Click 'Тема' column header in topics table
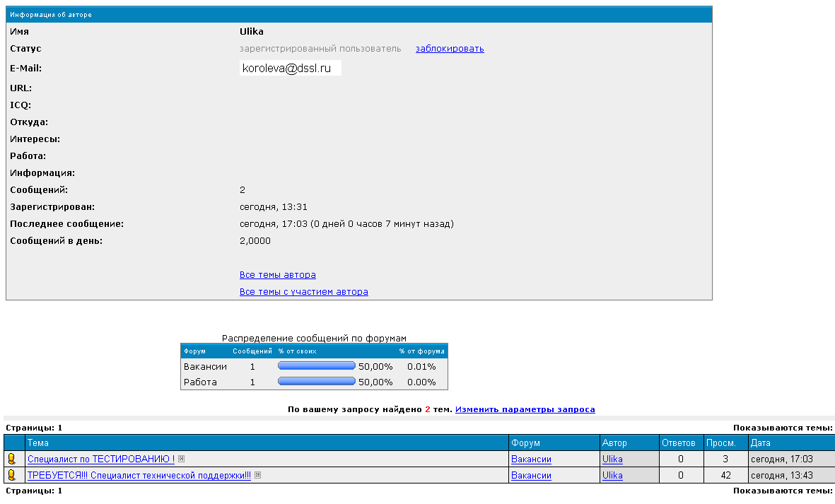835x504 pixels. (x=38, y=443)
